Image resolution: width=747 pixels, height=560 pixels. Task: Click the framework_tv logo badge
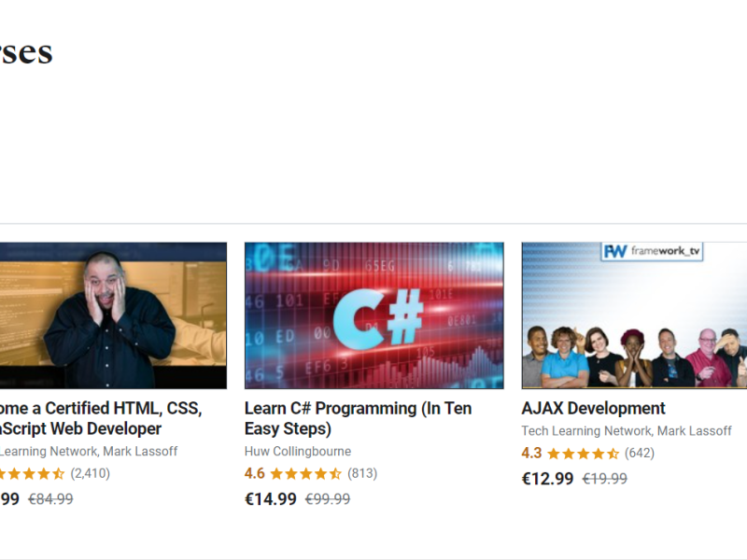pos(652,251)
